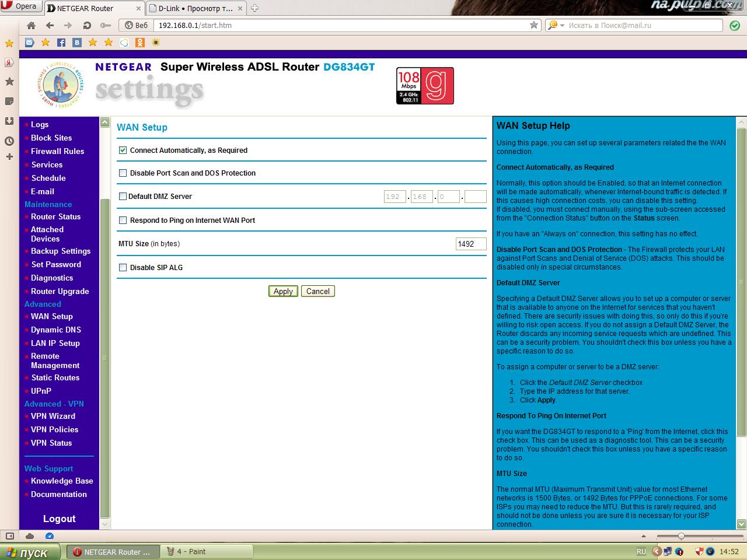The width and height of the screenshot is (747, 560).
Task: Open the VKontakte bookmark
Action: pyautogui.click(x=77, y=43)
